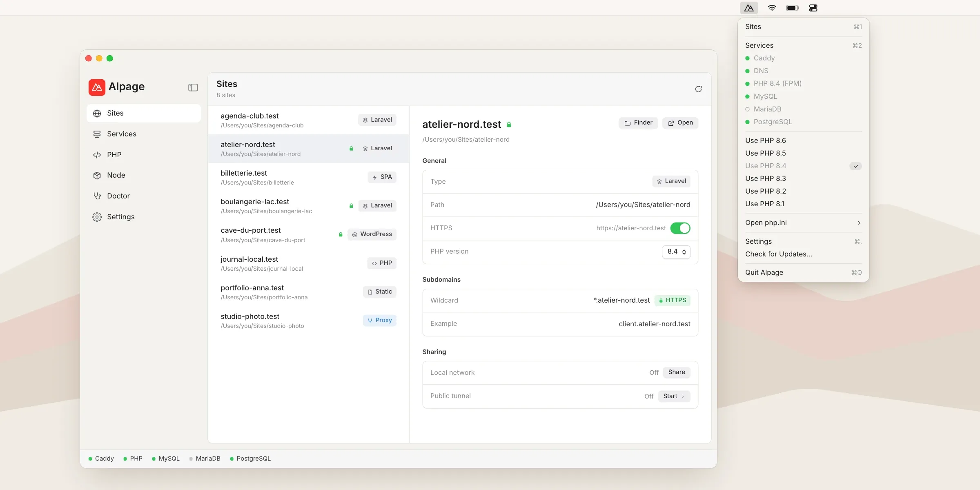Open the Node cube sidebar item

(144, 175)
